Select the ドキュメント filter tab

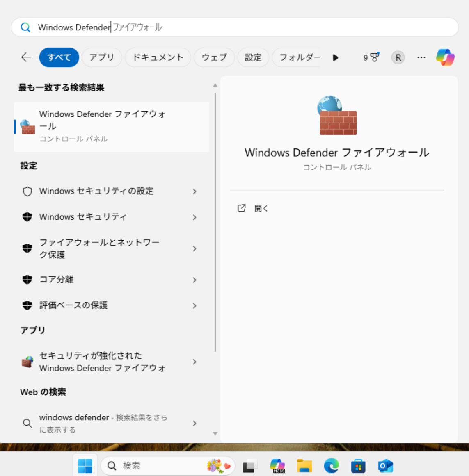click(x=158, y=57)
